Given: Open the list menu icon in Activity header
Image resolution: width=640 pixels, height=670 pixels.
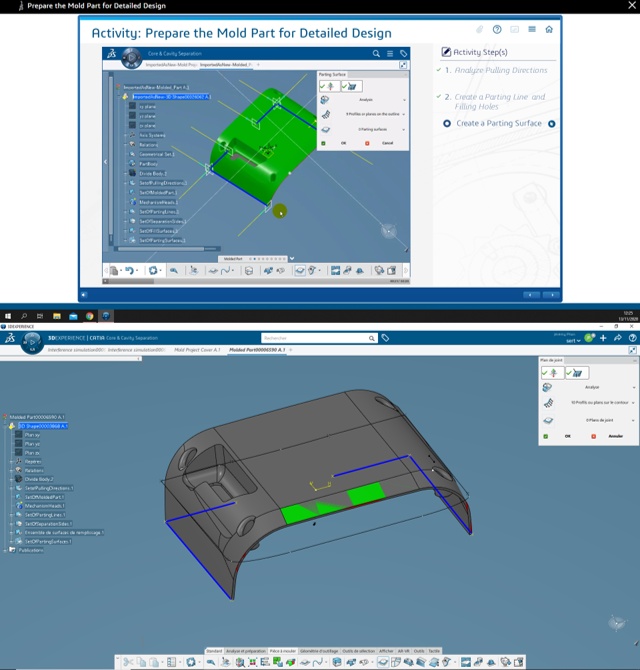Looking at the screenshot, I should tap(532, 29).
